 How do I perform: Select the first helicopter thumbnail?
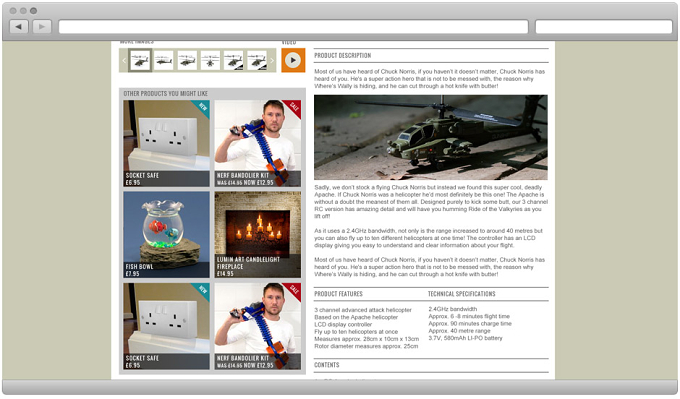tap(140, 60)
